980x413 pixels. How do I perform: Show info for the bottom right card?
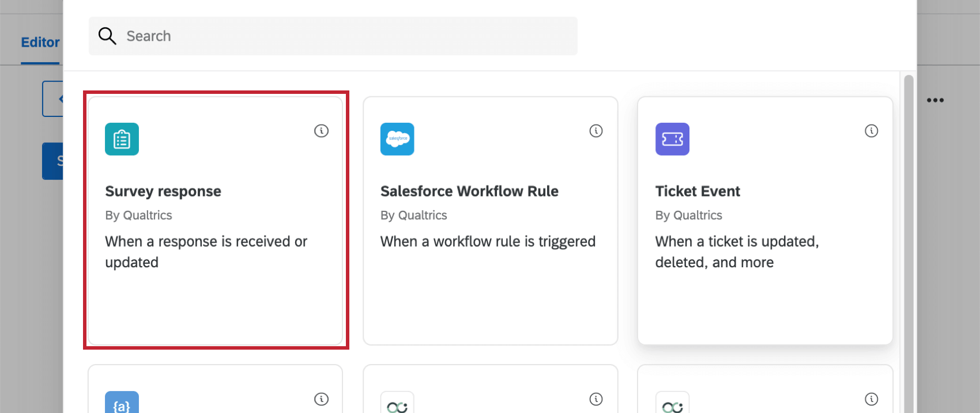(x=871, y=399)
